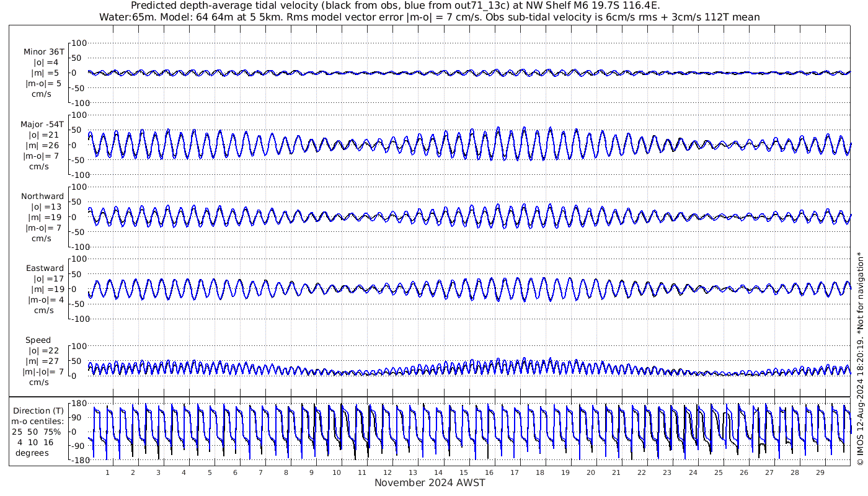Click the '-90' tick in the Direction panel
The image size is (868, 496).
pyautogui.click(x=77, y=446)
